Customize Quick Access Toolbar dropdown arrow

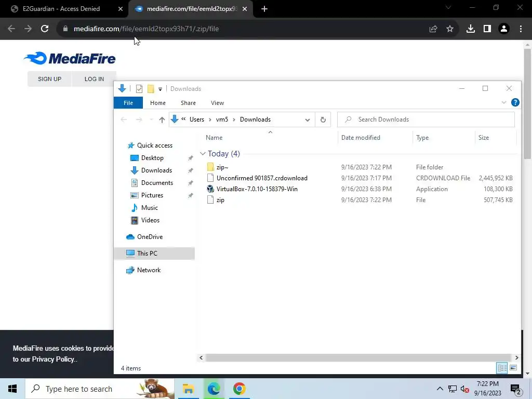[160, 89]
